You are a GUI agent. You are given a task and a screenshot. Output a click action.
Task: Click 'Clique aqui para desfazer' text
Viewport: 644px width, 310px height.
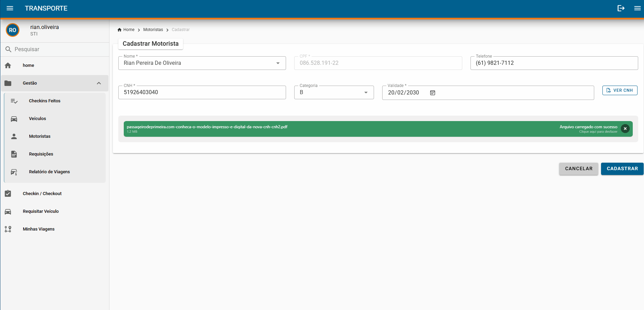pos(598,132)
